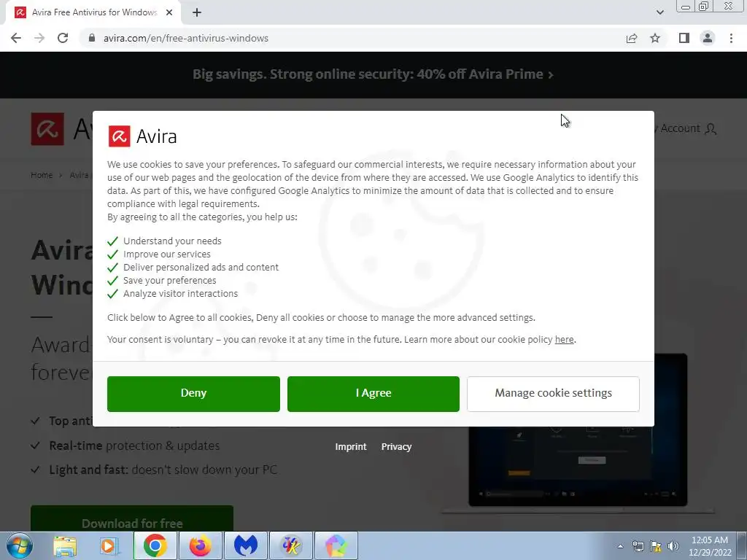Click the browser forward arrow
This screenshot has height=560, width=747.
39,38
